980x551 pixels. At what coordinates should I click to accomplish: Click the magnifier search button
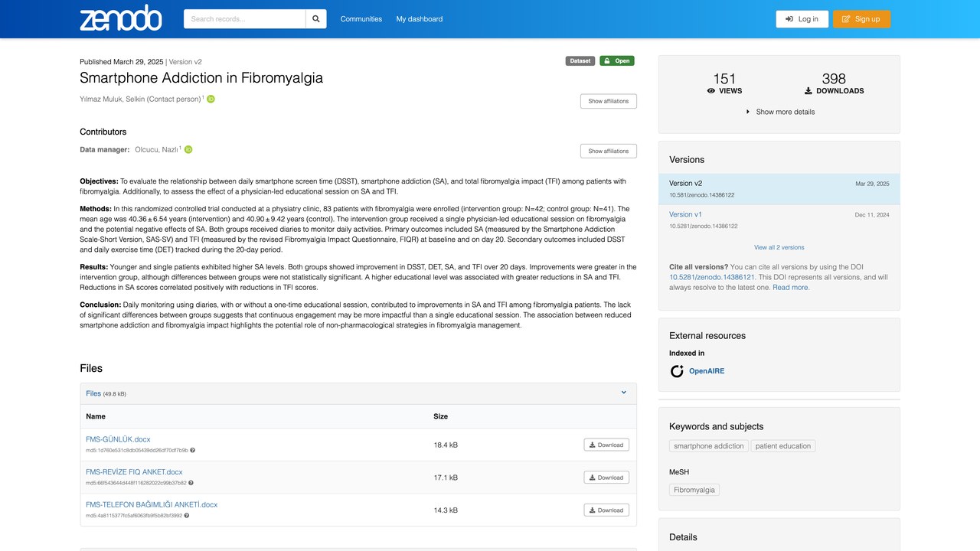(x=316, y=19)
